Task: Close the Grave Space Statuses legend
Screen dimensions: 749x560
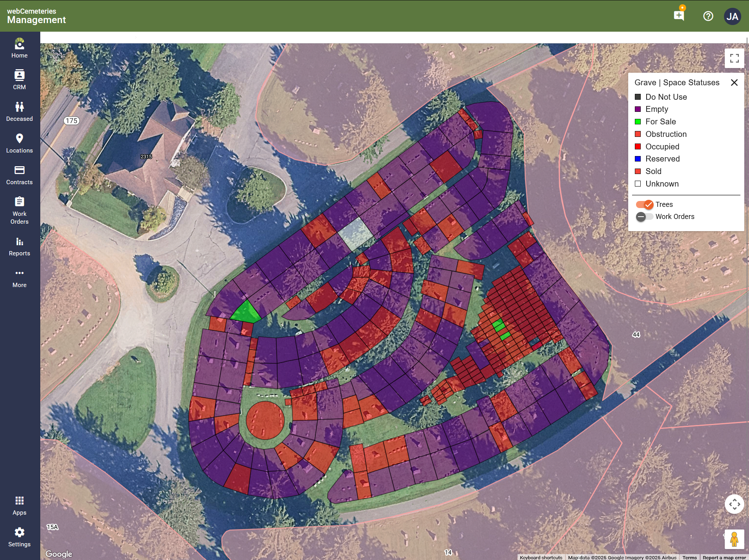Action: point(734,83)
